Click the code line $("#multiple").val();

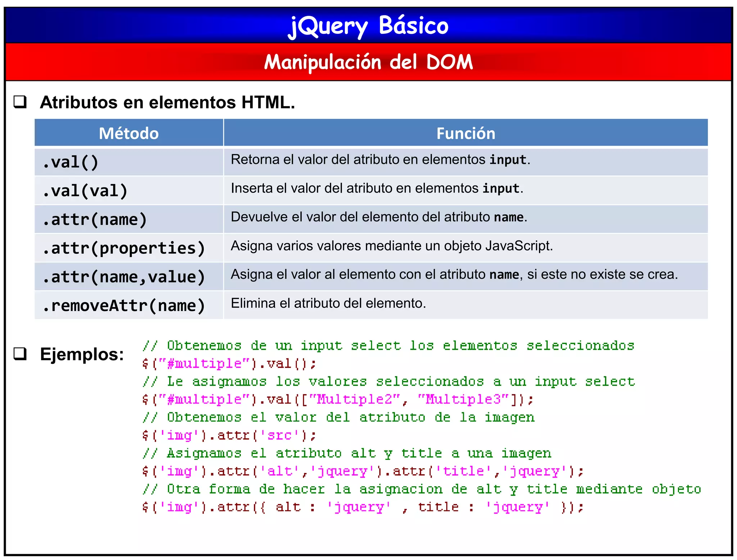pyautogui.click(x=229, y=363)
